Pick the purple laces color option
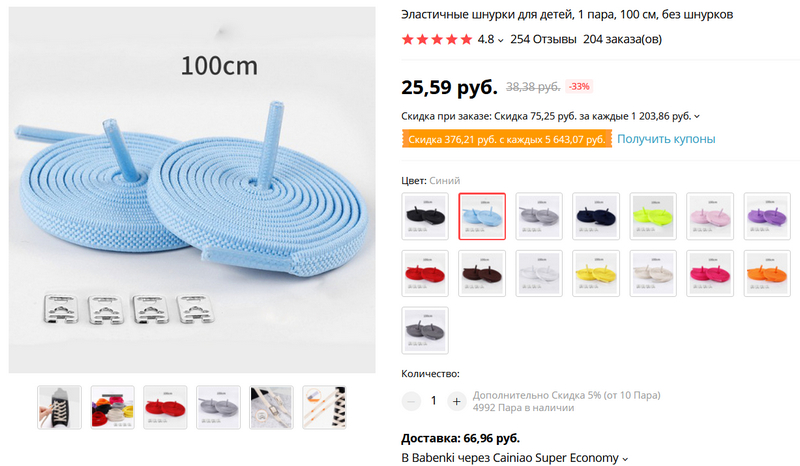 767,216
